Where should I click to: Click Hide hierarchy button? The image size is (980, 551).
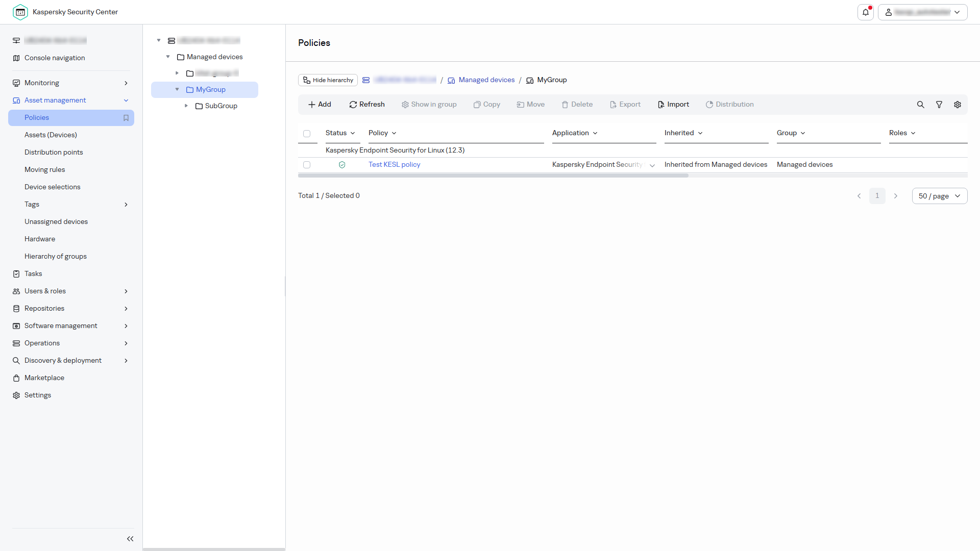(x=328, y=80)
